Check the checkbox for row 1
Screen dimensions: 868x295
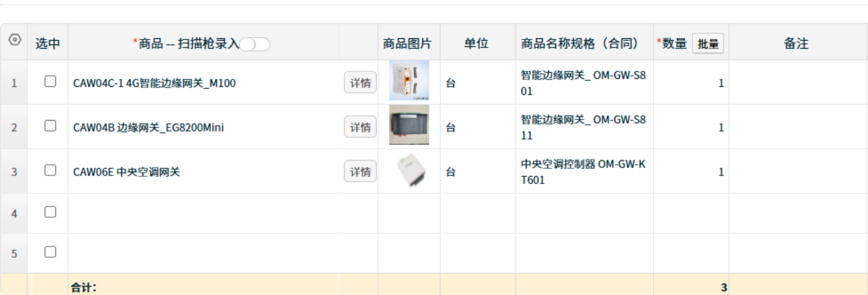pyautogui.click(x=50, y=82)
